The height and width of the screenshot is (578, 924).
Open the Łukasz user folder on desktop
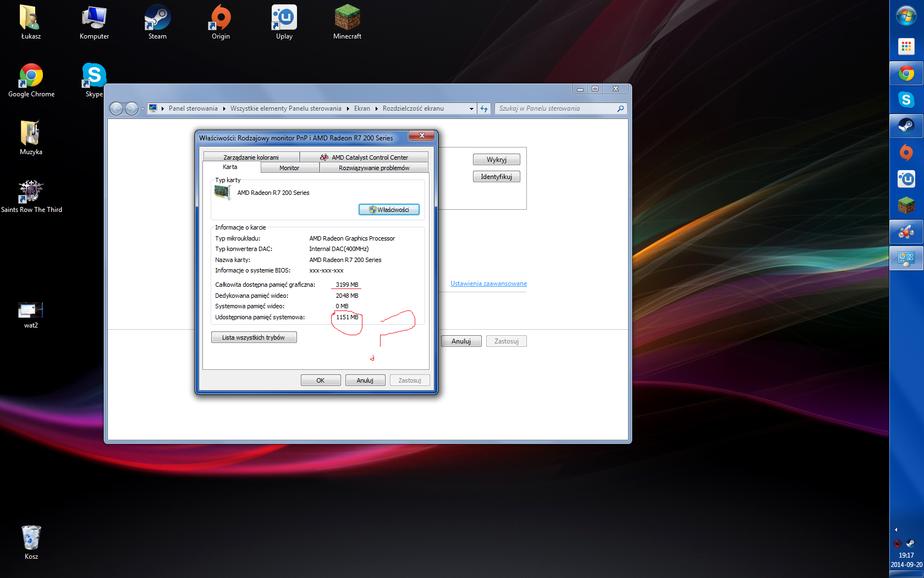click(x=31, y=22)
